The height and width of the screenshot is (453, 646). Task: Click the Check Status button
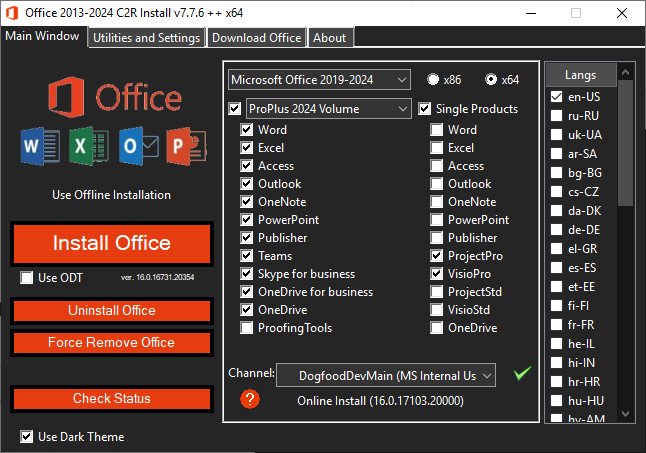112,399
